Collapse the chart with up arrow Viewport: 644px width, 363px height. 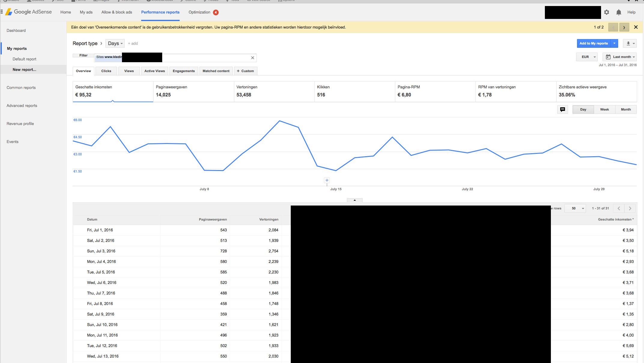coord(354,200)
